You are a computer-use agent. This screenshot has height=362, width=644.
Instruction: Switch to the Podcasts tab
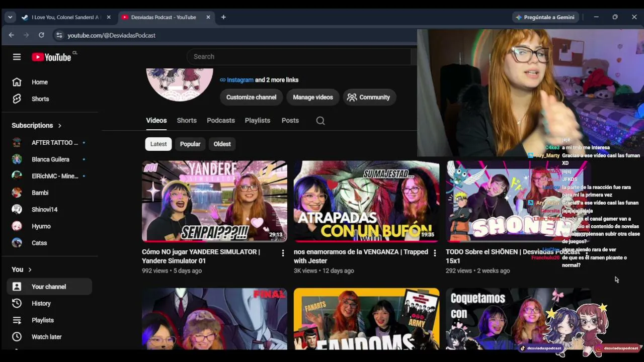point(221,121)
